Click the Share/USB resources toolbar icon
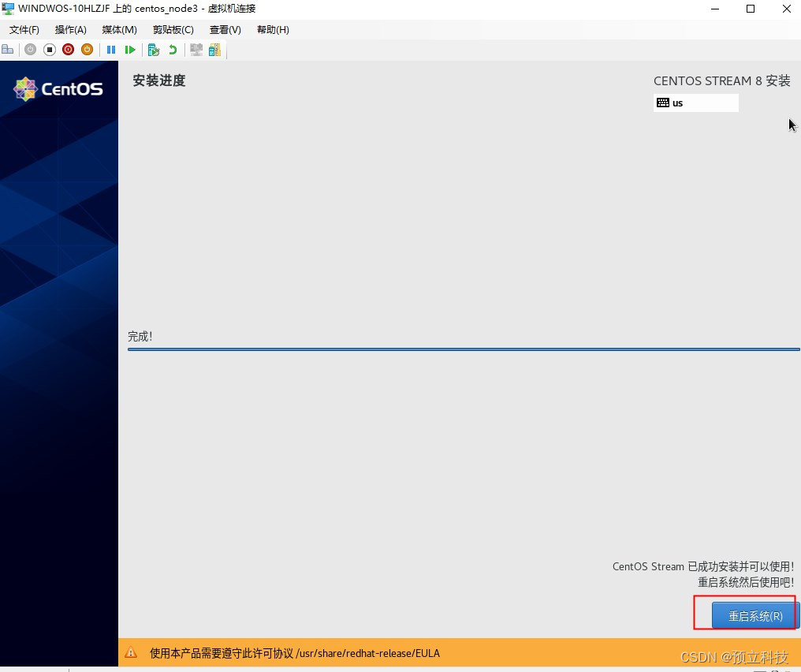 click(215, 50)
